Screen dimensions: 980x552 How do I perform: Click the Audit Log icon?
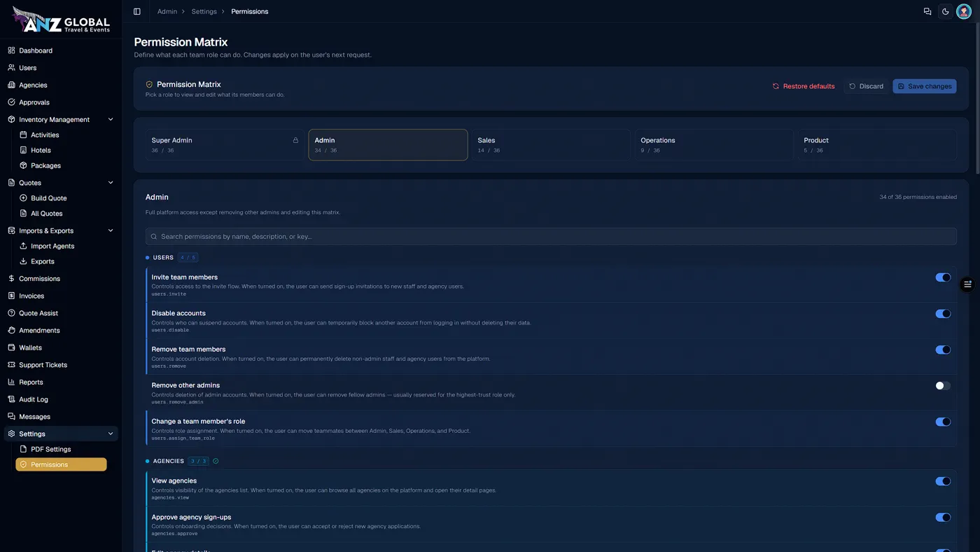(11, 399)
